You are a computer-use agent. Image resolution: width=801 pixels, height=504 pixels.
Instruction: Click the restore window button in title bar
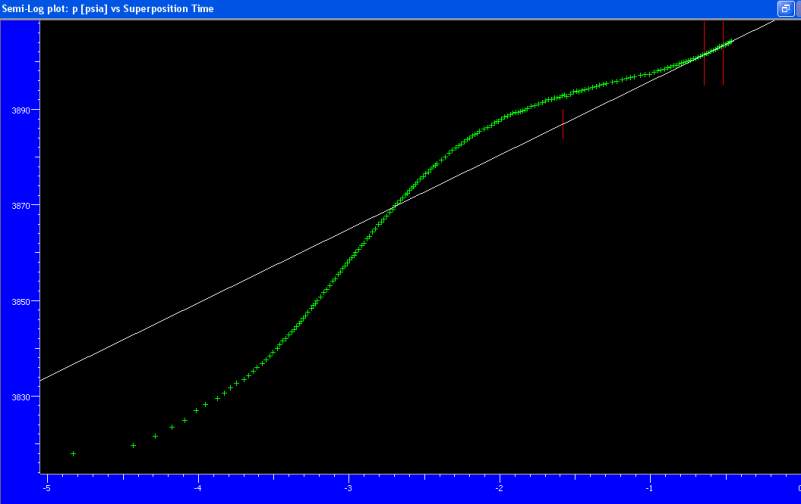click(x=785, y=8)
